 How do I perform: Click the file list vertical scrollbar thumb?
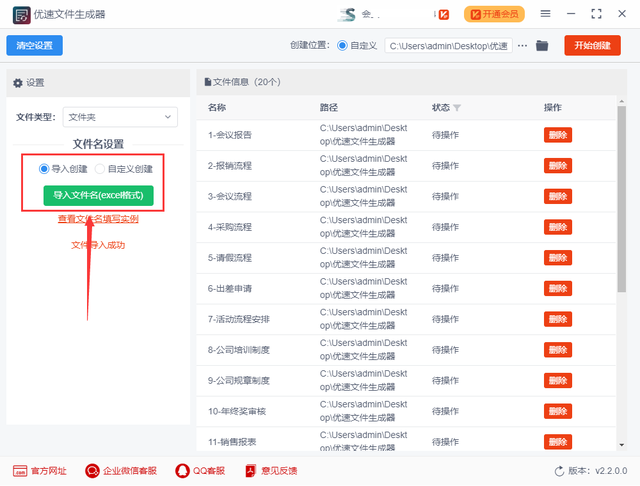[x=621, y=199]
